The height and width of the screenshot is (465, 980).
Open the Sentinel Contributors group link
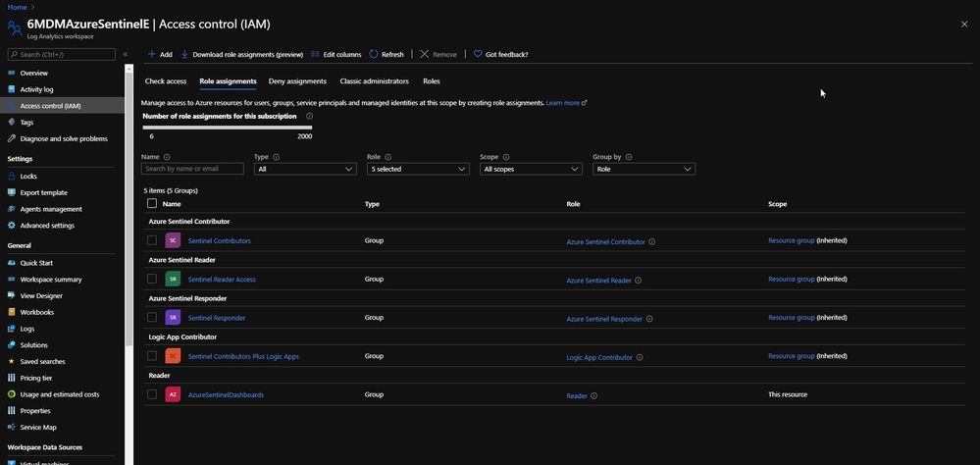(x=220, y=240)
